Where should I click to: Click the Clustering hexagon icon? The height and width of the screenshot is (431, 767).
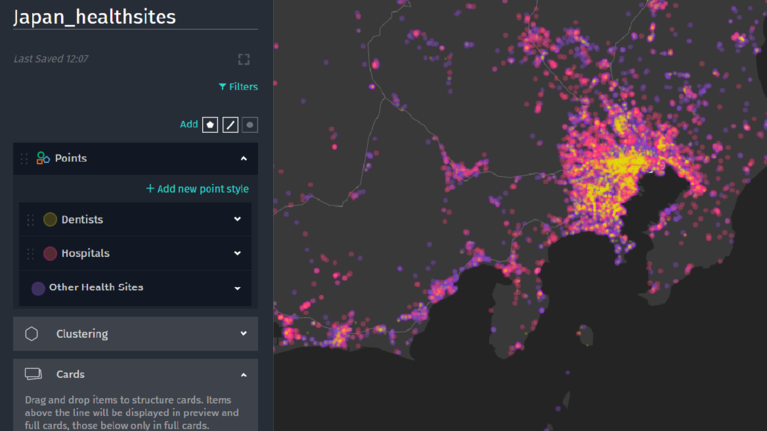pyautogui.click(x=31, y=334)
